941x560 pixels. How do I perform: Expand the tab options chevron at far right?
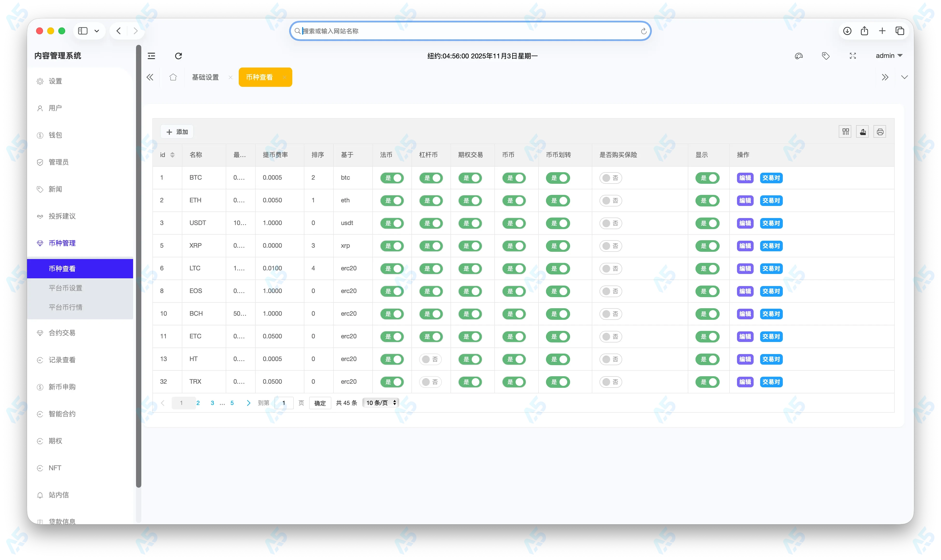(904, 77)
